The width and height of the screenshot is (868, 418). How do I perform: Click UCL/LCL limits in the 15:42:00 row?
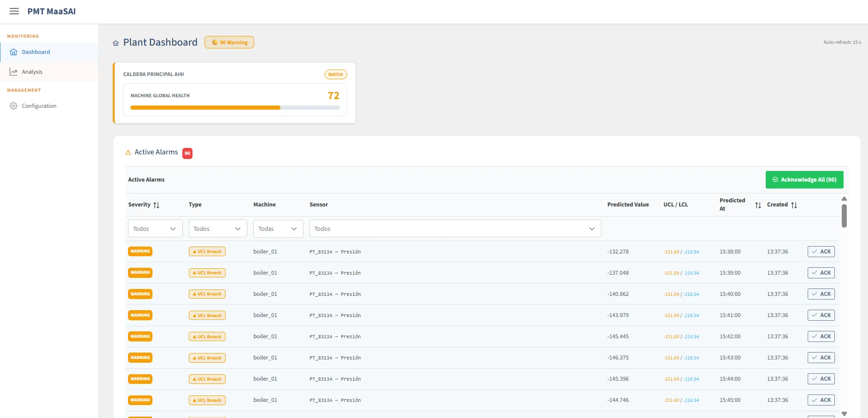[x=682, y=337]
